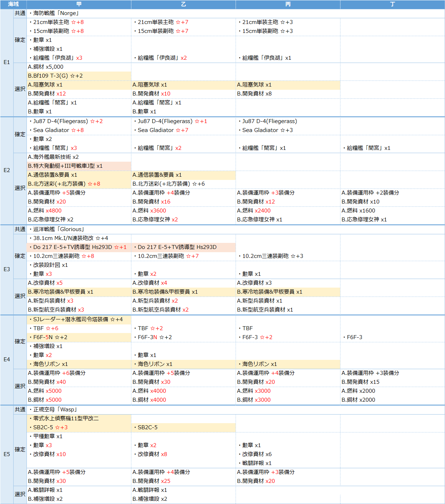Click the 改装設計図 x1 reward

pyautogui.click(x=50, y=265)
